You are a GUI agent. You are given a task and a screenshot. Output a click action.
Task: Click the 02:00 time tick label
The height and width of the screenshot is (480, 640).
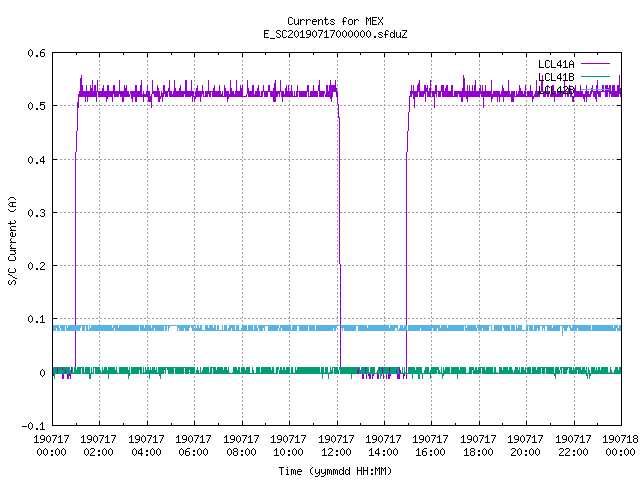98,452
